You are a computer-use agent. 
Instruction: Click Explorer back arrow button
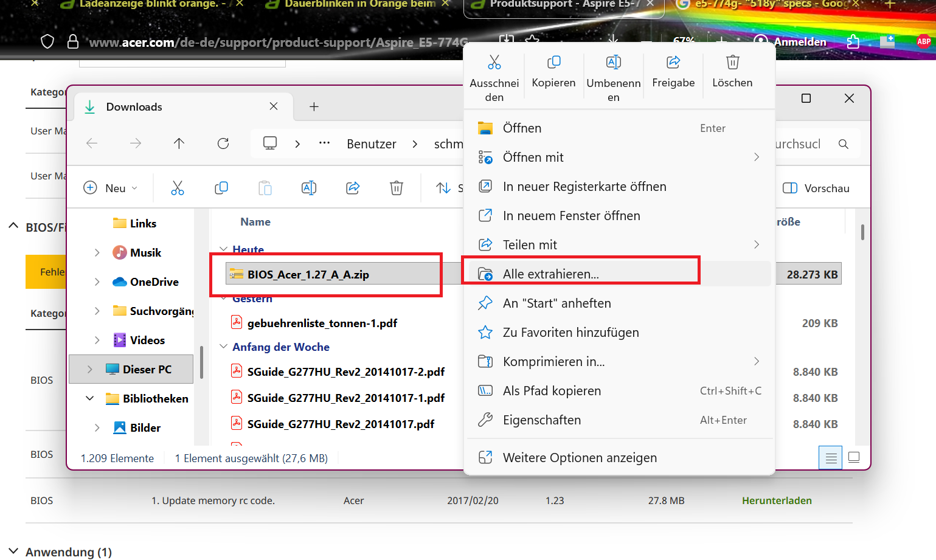[92, 143]
